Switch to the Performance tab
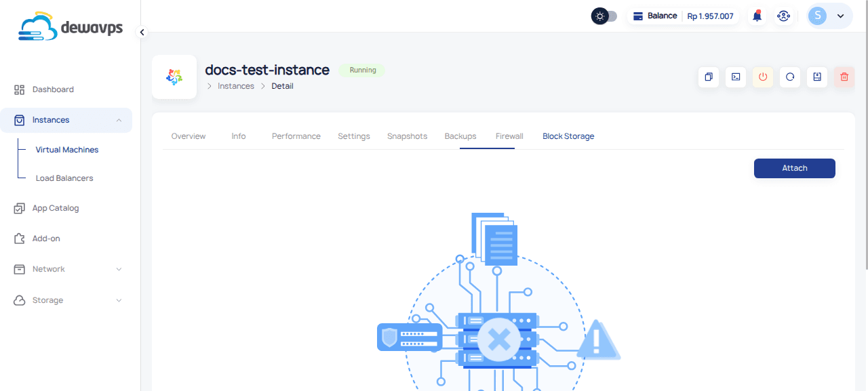Viewport: 868px width, 391px height. (296, 136)
